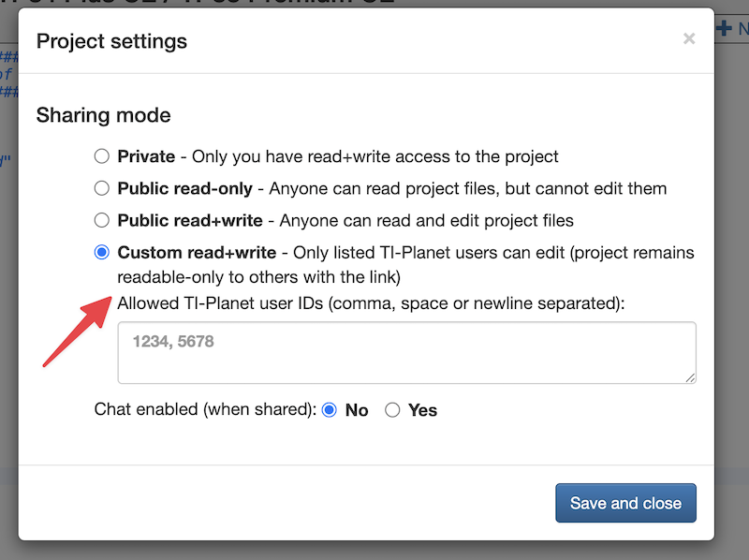Screen dimensions: 749x560
Task: Click the 'Project settings' dialog title
Action: pos(111,41)
